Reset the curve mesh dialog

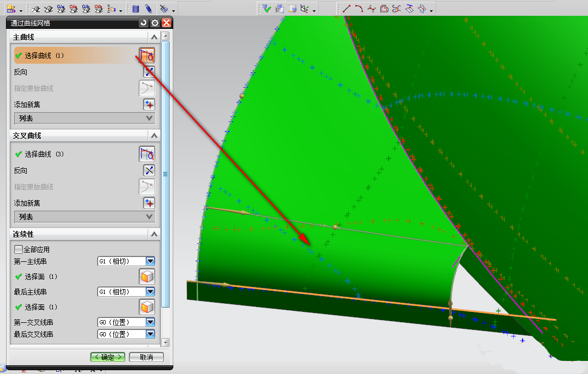tap(144, 23)
